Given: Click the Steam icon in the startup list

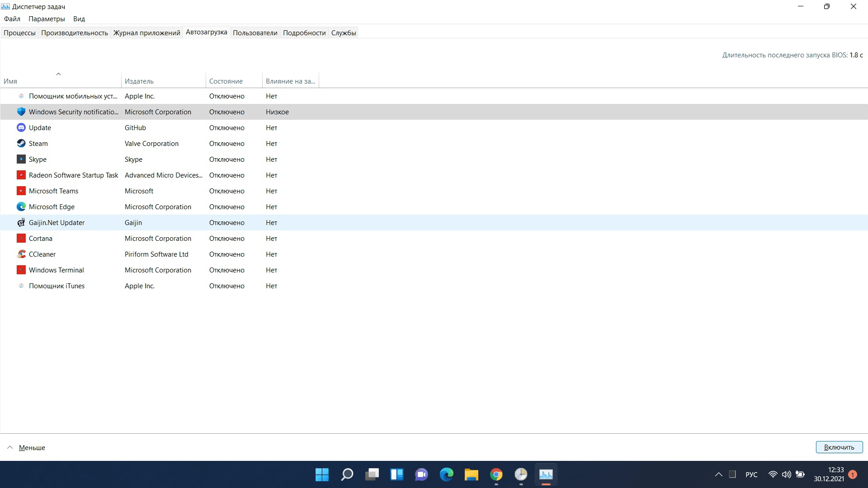Looking at the screenshot, I should [x=21, y=143].
